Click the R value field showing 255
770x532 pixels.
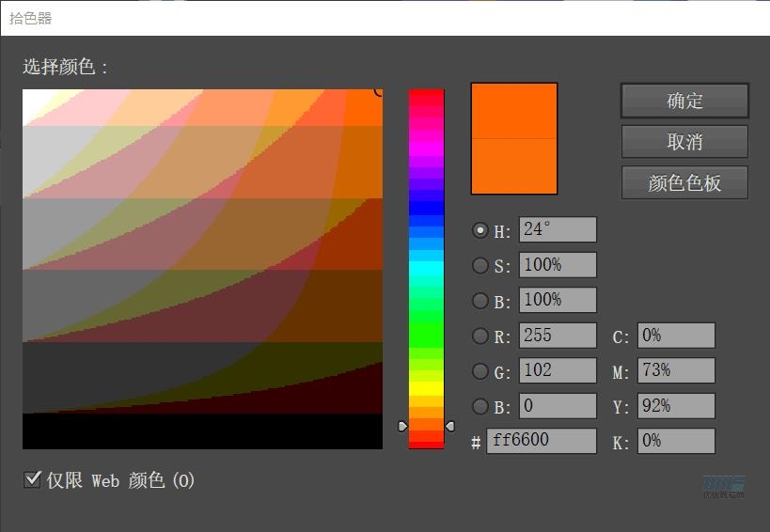tap(558, 336)
